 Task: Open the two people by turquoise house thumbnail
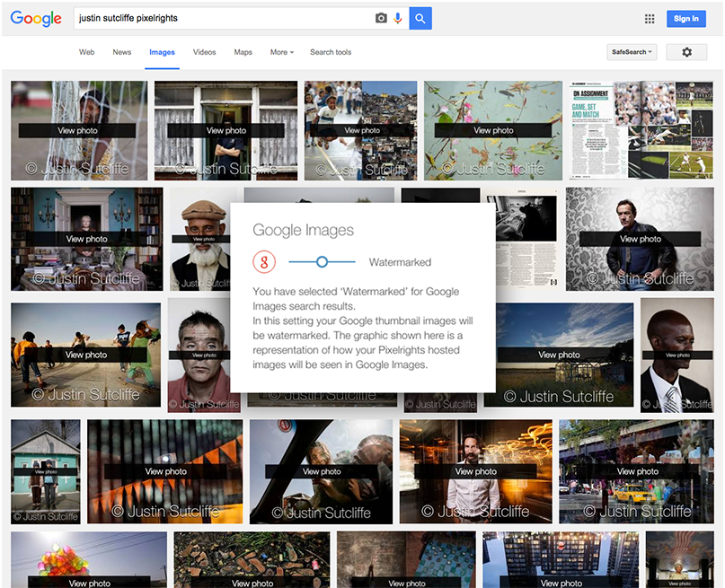[x=46, y=471]
